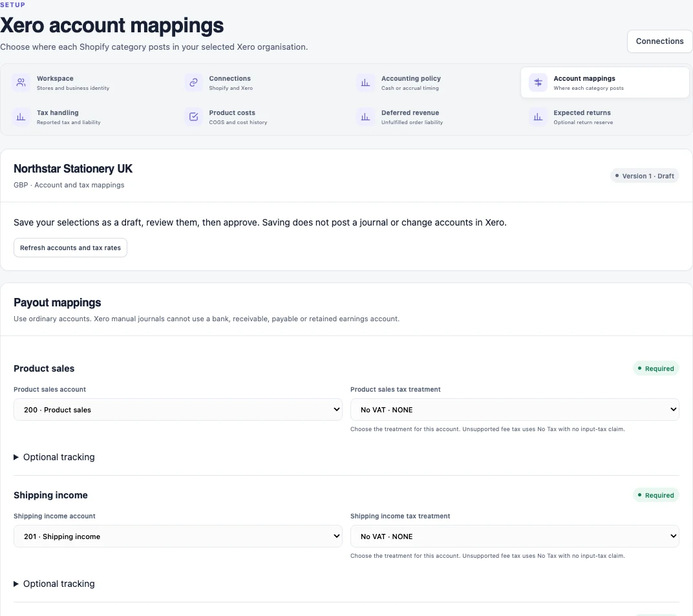Click the Required badge for Shipping income
The image size is (693, 616).
(x=656, y=495)
